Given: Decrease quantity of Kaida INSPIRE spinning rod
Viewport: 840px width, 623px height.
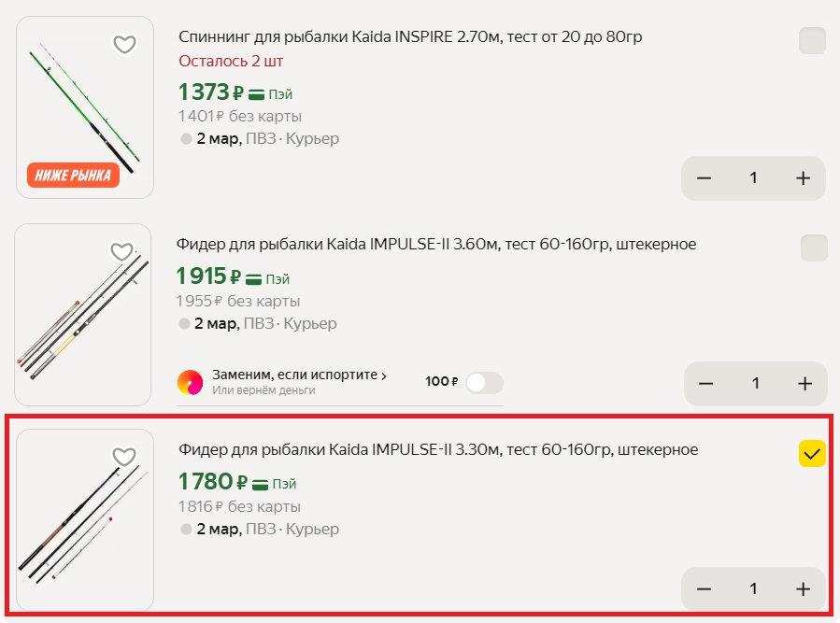Looking at the screenshot, I should click(x=705, y=178).
